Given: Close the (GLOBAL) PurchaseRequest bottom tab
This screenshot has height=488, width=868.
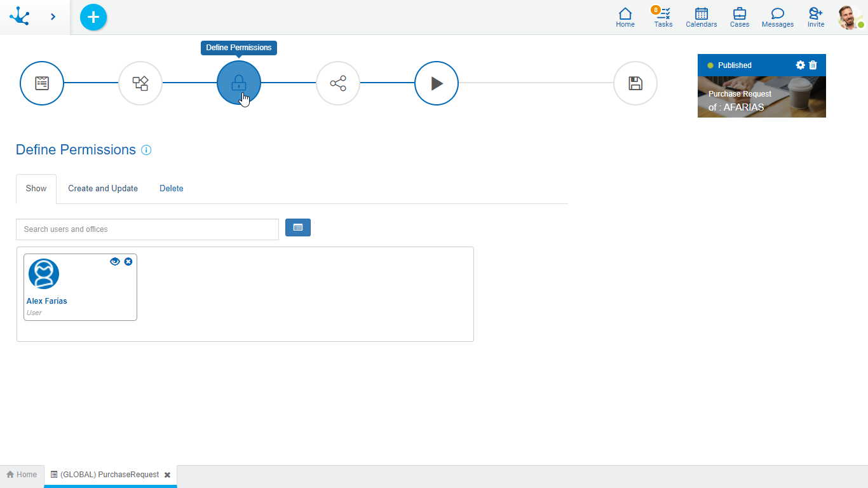Looking at the screenshot, I should point(167,475).
